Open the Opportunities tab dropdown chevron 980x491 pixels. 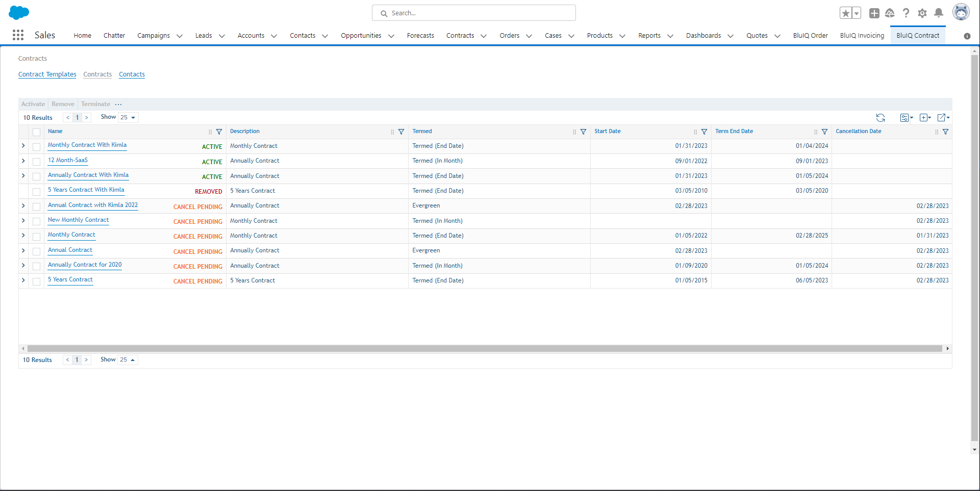(x=391, y=36)
